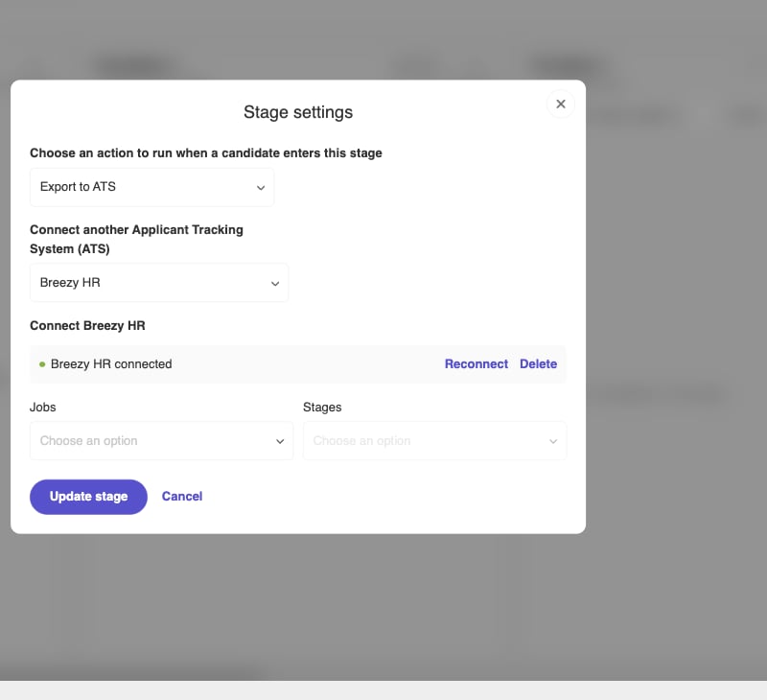Click 'Connect another Applicant Tracking System' label
The width and height of the screenshot is (767, 700).
click(136, 239)
